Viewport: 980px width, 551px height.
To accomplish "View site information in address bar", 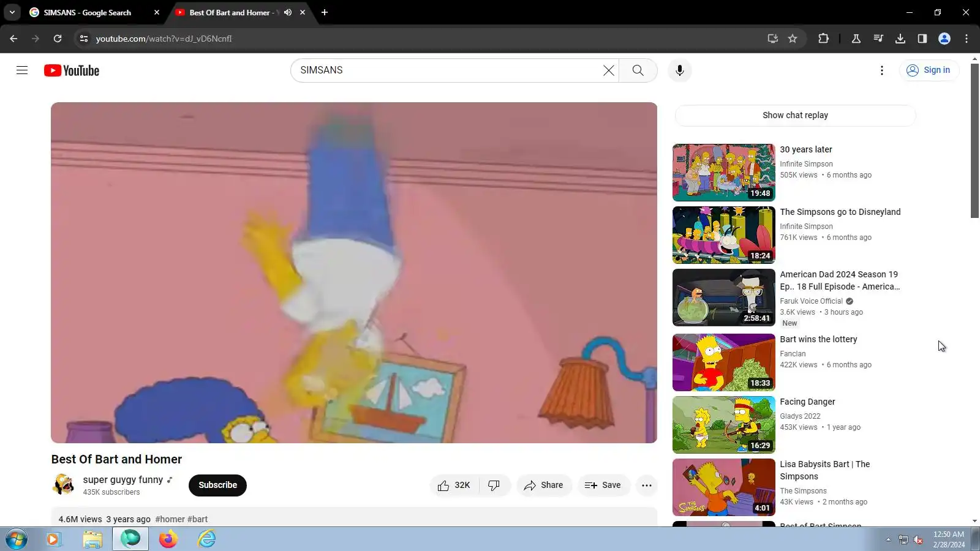I will coord(84,39).
